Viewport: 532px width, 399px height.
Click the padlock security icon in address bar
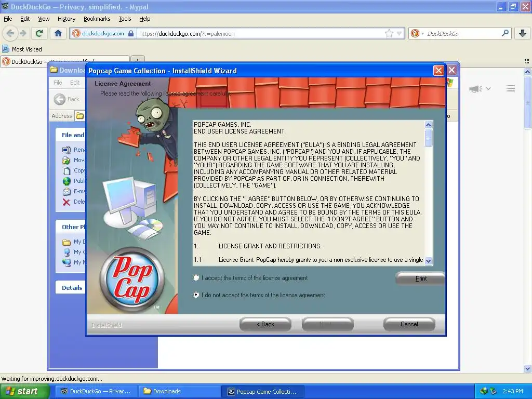[131, 33]
